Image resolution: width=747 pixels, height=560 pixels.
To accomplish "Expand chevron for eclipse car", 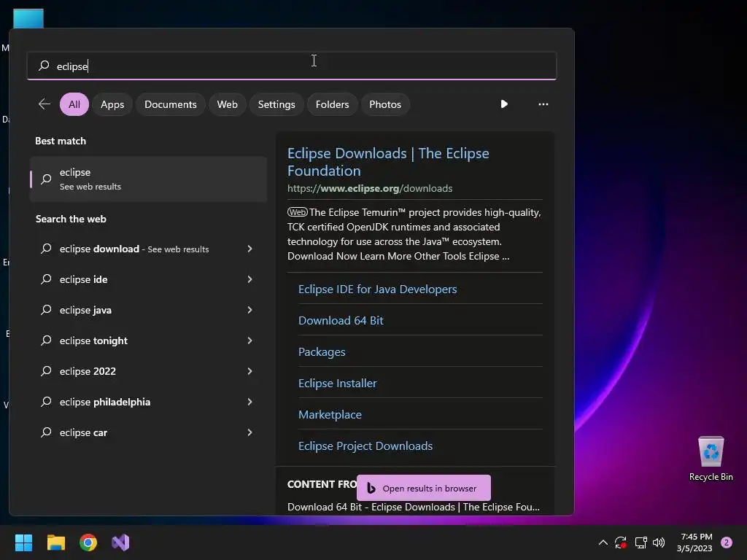I will point(249,432).
